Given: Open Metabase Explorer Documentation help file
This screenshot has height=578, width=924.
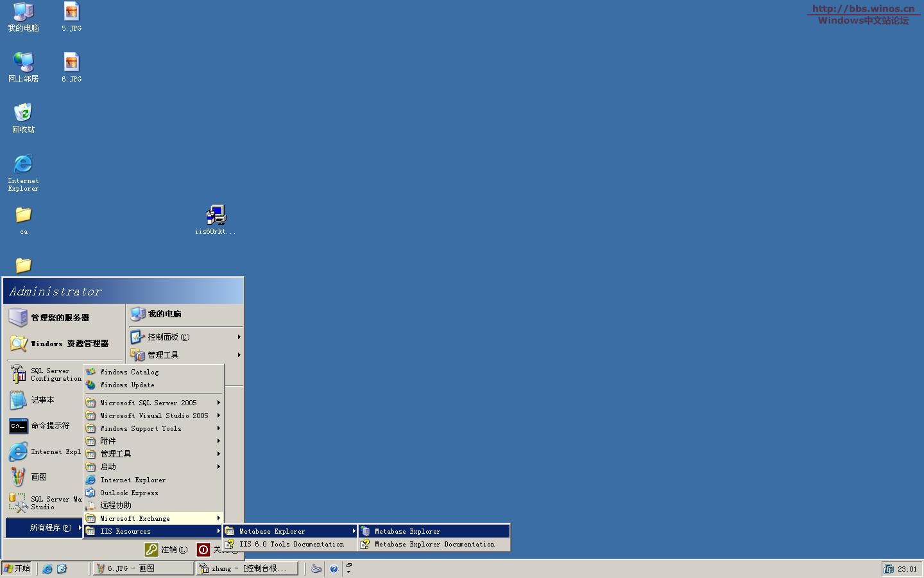Looking at the screenshot, I should [x=434, y=544].
